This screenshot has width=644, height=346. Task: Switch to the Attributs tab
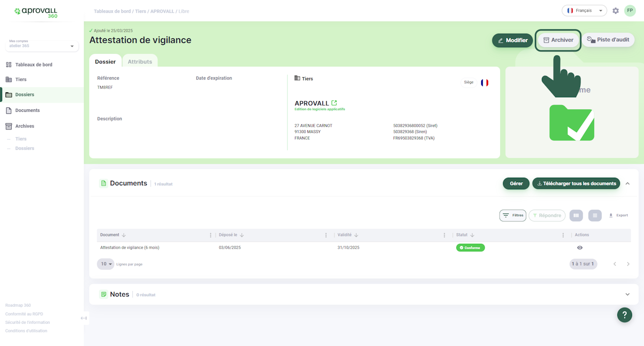pos(140,61)
